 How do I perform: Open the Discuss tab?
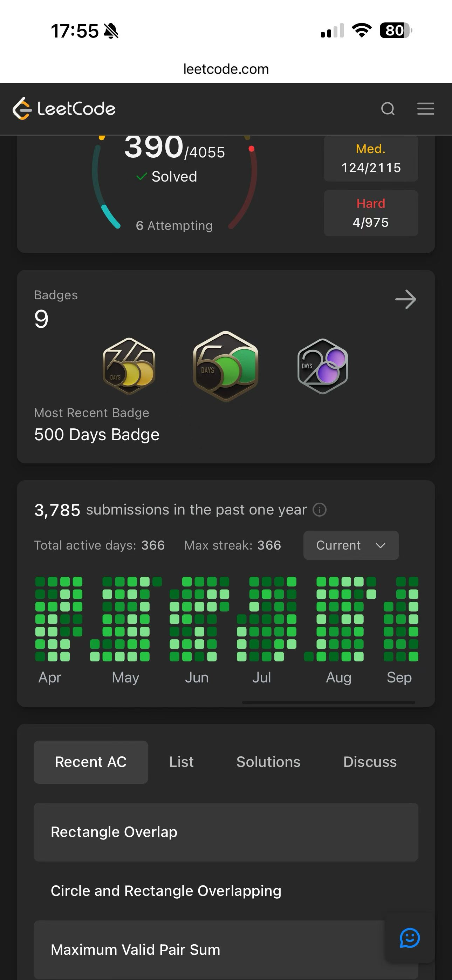[x=370, y=762]
